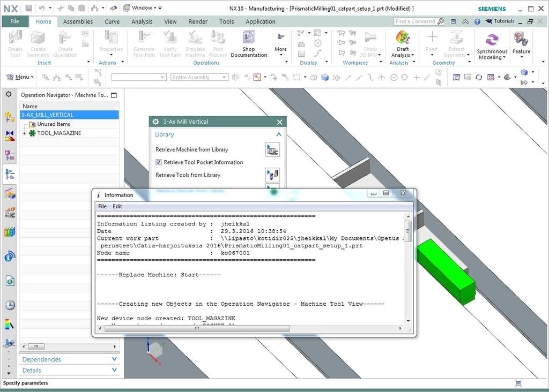This screenshot has height=392, width=549.
Task: Click the shaded cube view icon
Action: pyautogui.click(x=324, y=77)
